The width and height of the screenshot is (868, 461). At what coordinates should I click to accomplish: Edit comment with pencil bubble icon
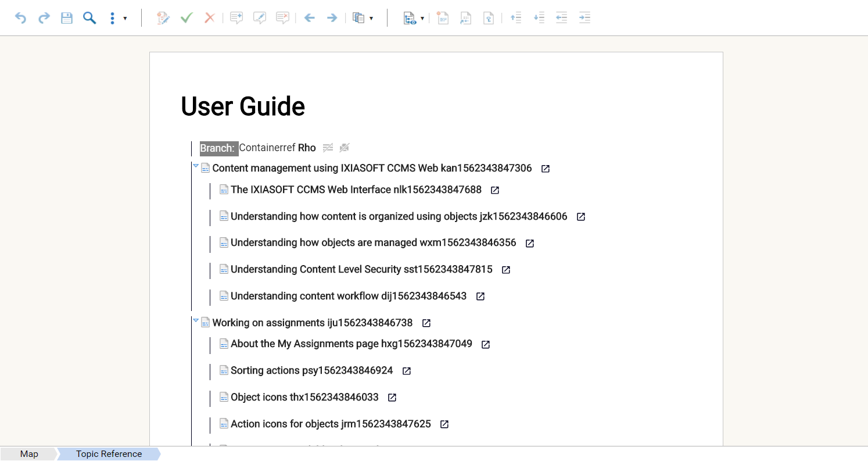point(260,18)
